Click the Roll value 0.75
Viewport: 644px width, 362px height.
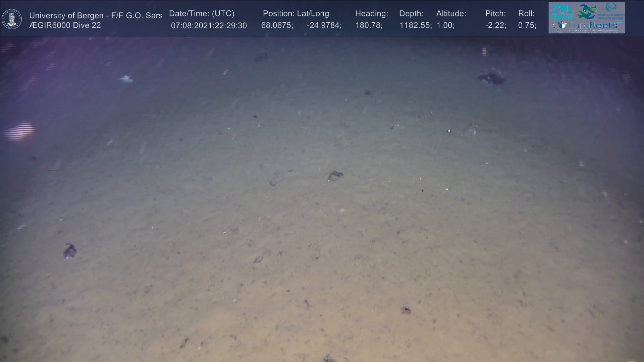tap(527, 25)
